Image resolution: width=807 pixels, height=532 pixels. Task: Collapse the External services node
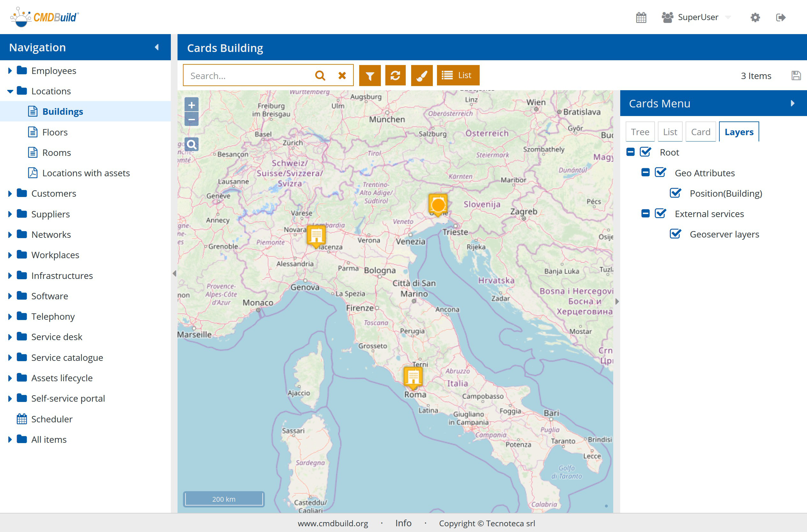(645, 214)
